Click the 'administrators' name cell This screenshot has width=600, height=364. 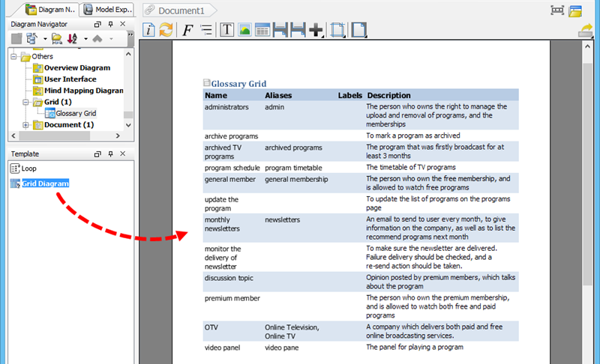pyautogui.click(x=226, y=107)
